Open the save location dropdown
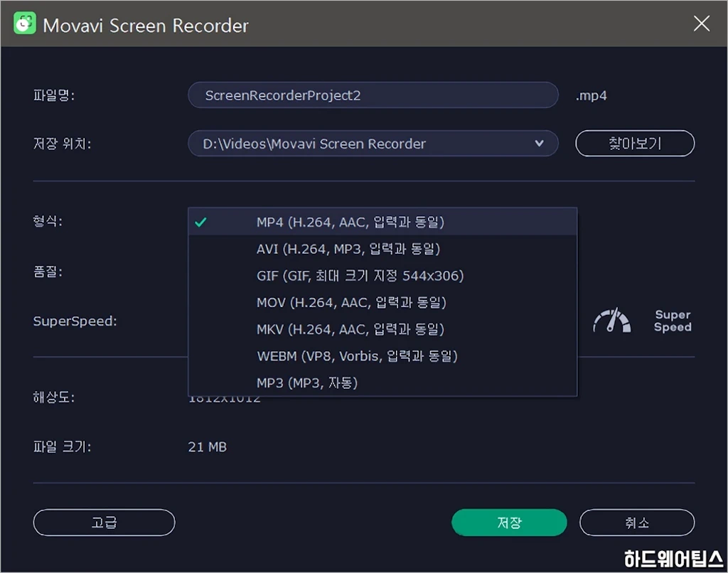728x573 pixels. 373,144
